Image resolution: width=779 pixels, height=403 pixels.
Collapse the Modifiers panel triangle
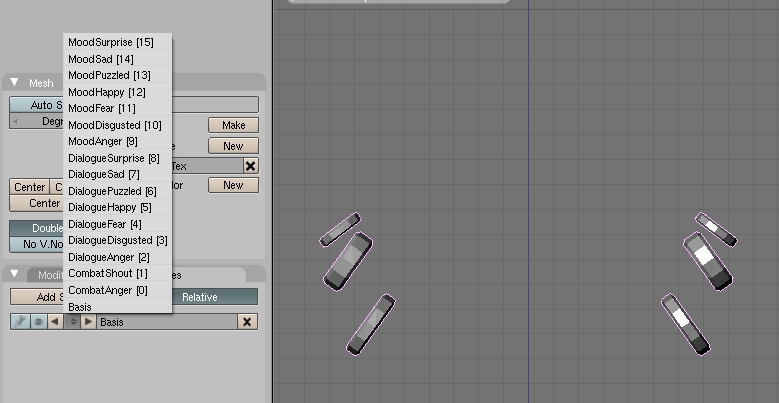point(15,275)
